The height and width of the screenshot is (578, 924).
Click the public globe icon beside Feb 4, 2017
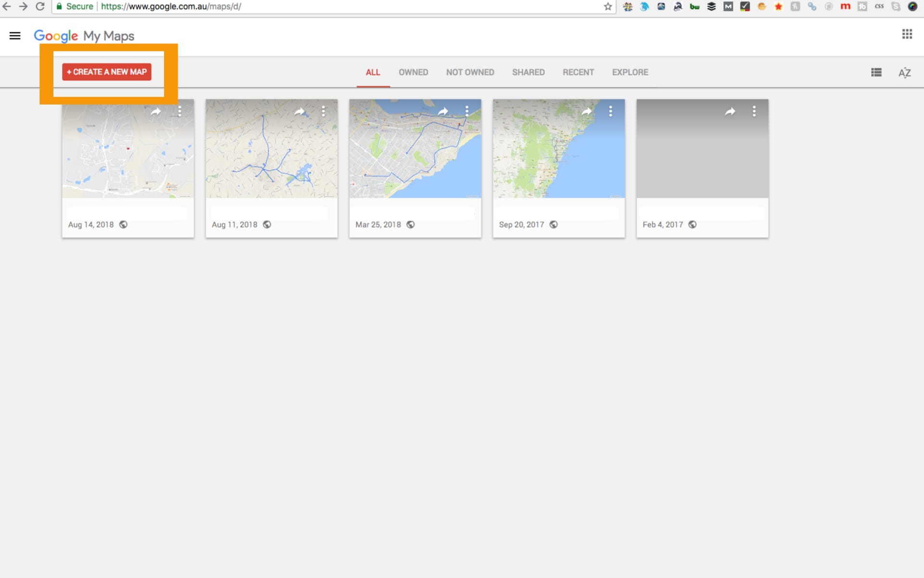693,224
